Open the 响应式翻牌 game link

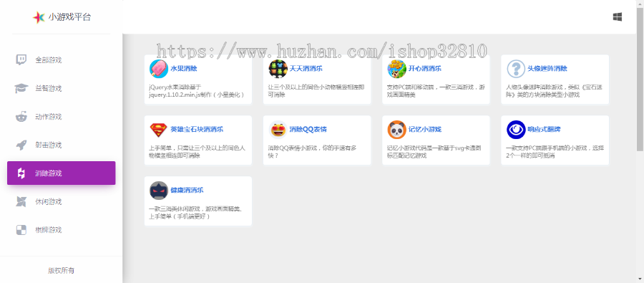point(544,130)
